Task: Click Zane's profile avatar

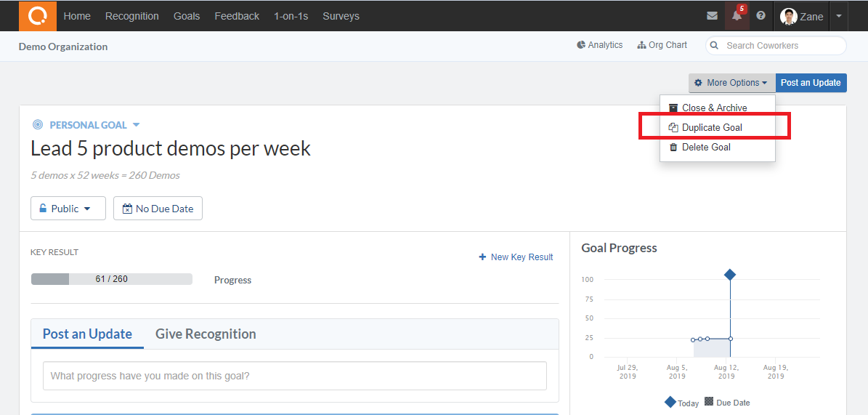Action: click(x=788, y=16)
